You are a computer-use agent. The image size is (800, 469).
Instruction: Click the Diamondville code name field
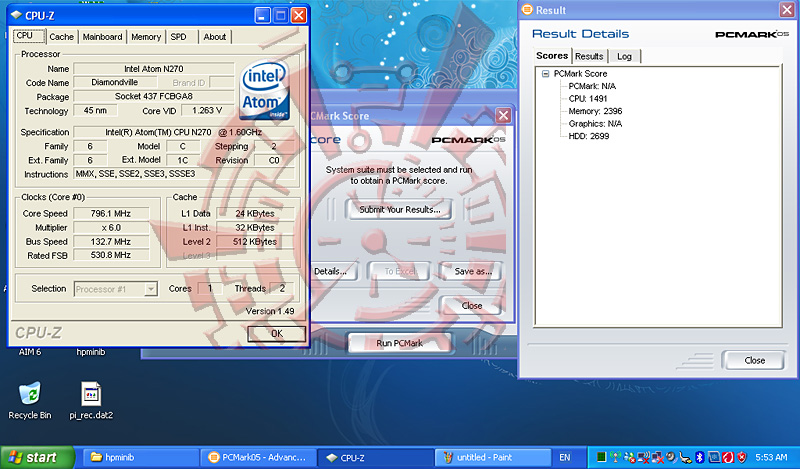[115, 82]
